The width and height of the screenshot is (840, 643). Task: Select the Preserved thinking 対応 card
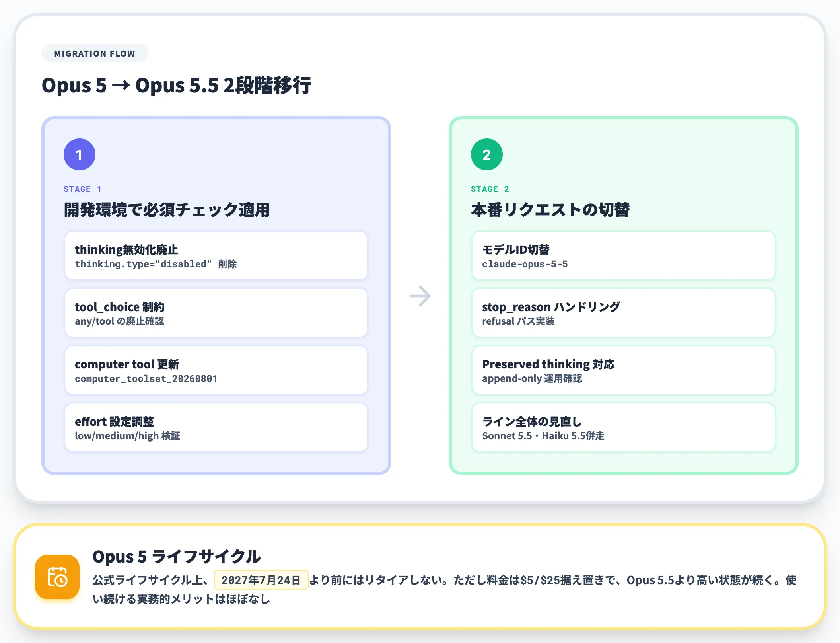click(624, 370)
